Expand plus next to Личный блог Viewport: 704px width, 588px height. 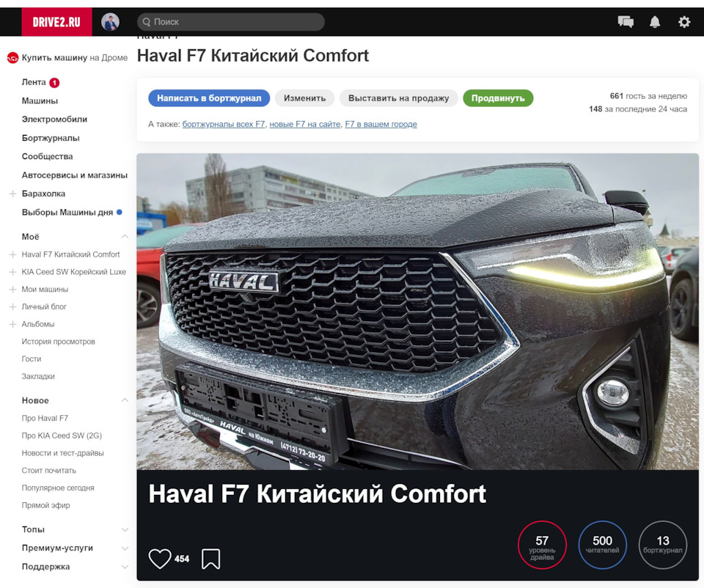click(12, 307)
